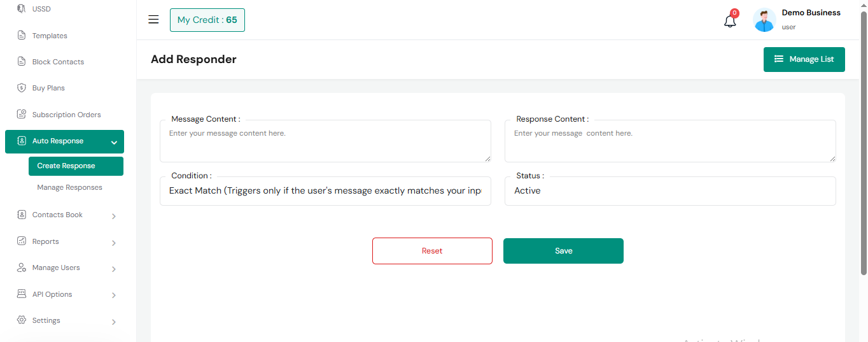Expand the Manage Users submenu arrow
The image size is (868, 342).
point(114,269)
